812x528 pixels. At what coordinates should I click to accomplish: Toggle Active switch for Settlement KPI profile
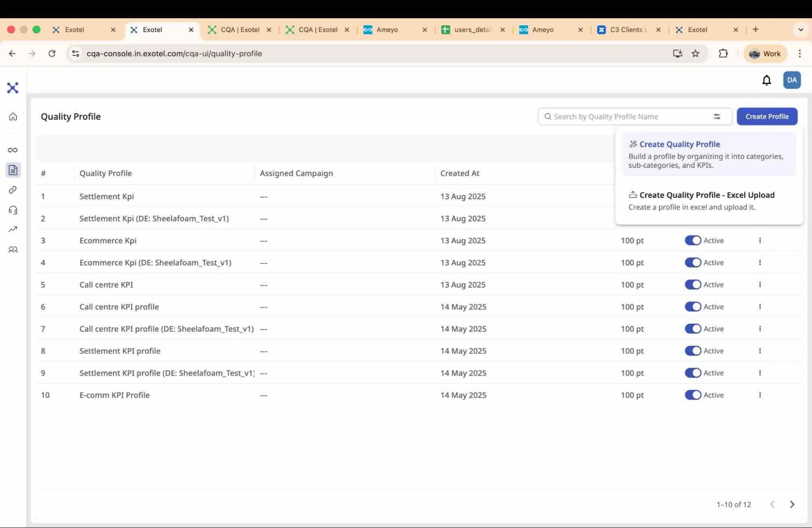point(693,351)
